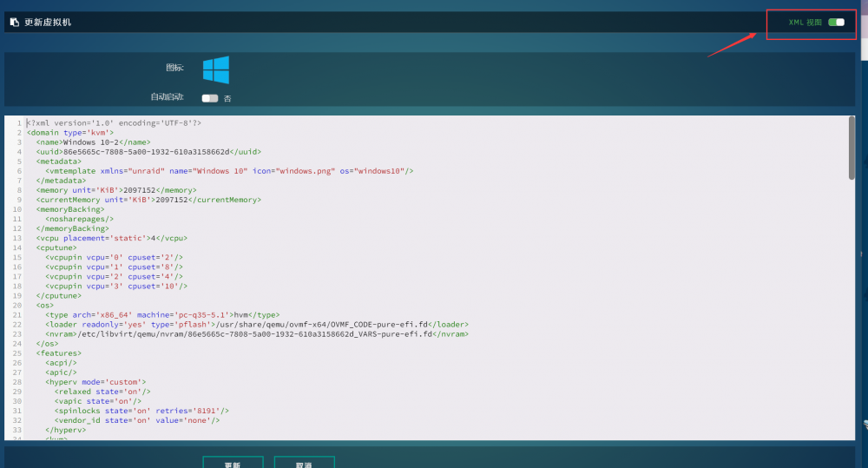Screen dimensions: 868x468
Task: Click the code editor vertical scrollbar thumb
Action: [852, 148]
